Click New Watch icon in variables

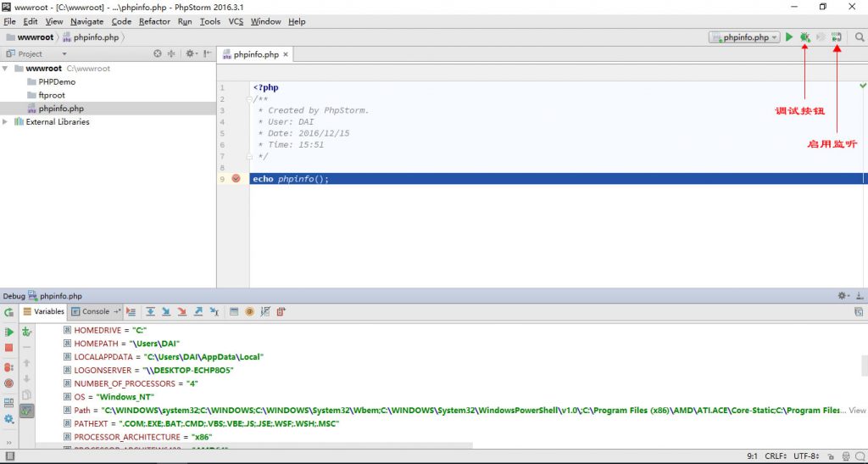[x=26, y=333]
